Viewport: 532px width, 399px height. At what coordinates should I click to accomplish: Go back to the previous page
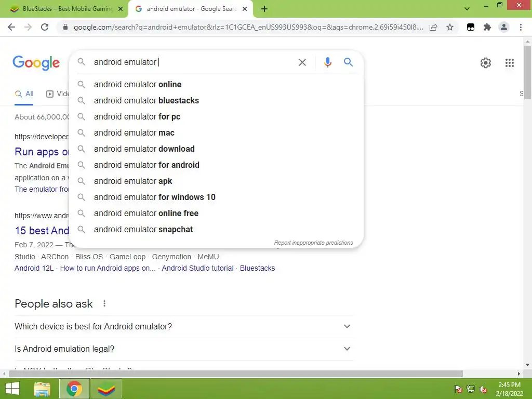pyautogui.click(x=11, y=27)
